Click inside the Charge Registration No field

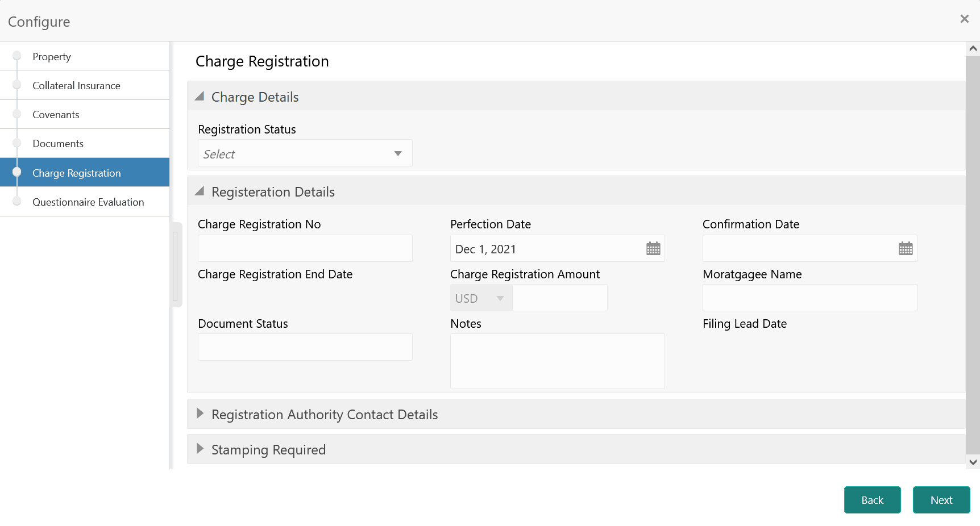coord(305,248)
